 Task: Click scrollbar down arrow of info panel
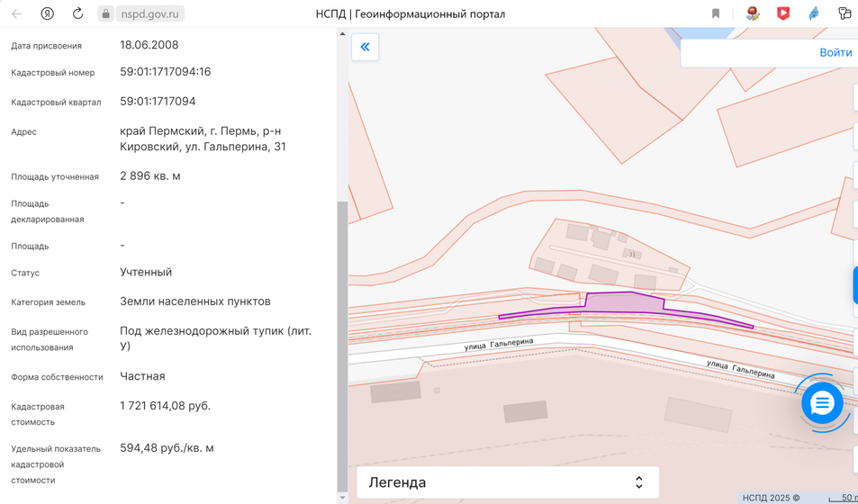click(342, 498)
